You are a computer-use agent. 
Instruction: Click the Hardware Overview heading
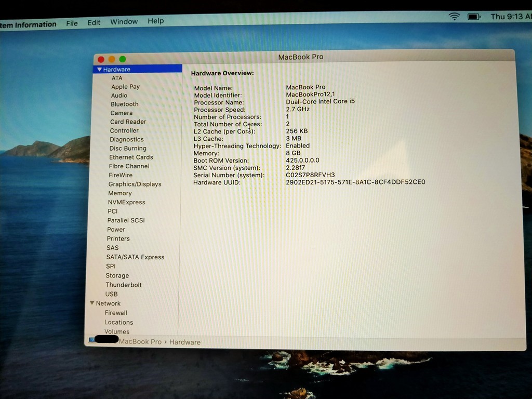click(222, 73)
